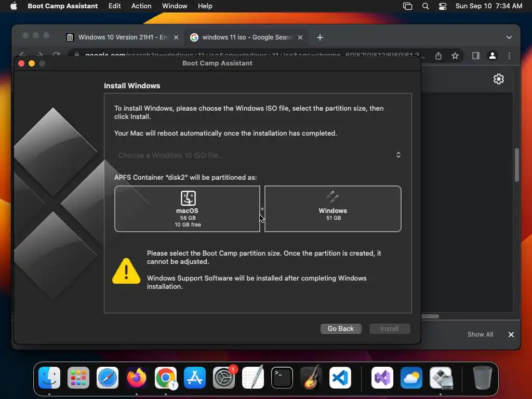The image size is (532, 399).
Task: Open the Chrome profile avatar
Action: 493,56
